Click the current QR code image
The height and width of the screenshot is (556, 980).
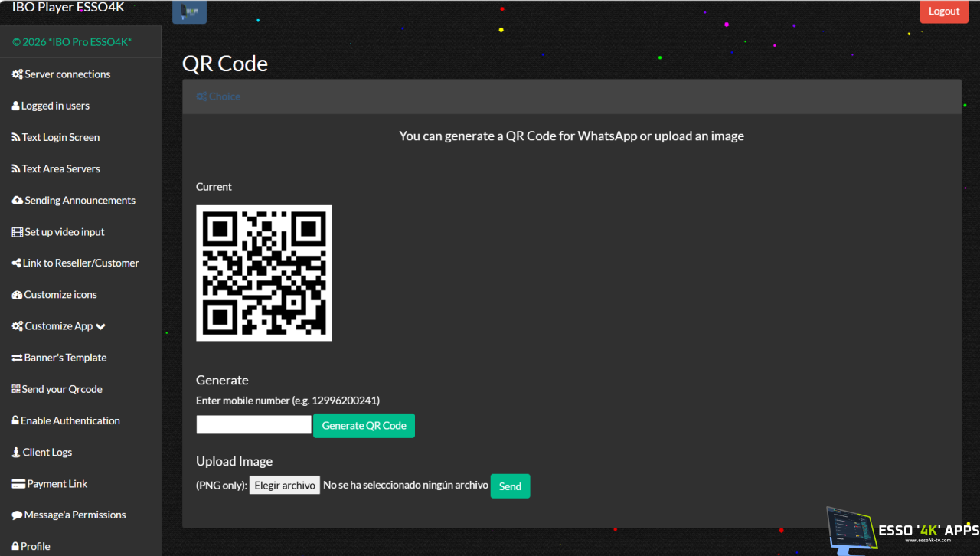[264, 273]
